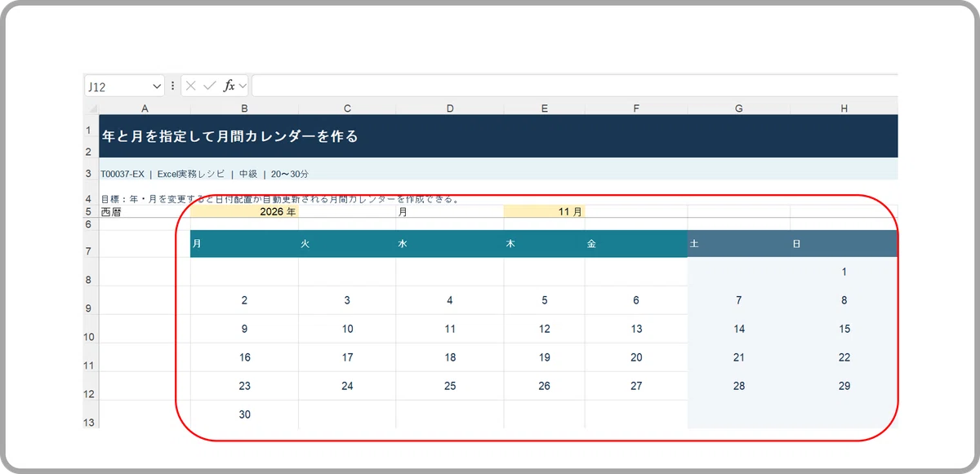Select the calendar cell with date 17
Screen dimensions: 980x474
click(347, 357)
